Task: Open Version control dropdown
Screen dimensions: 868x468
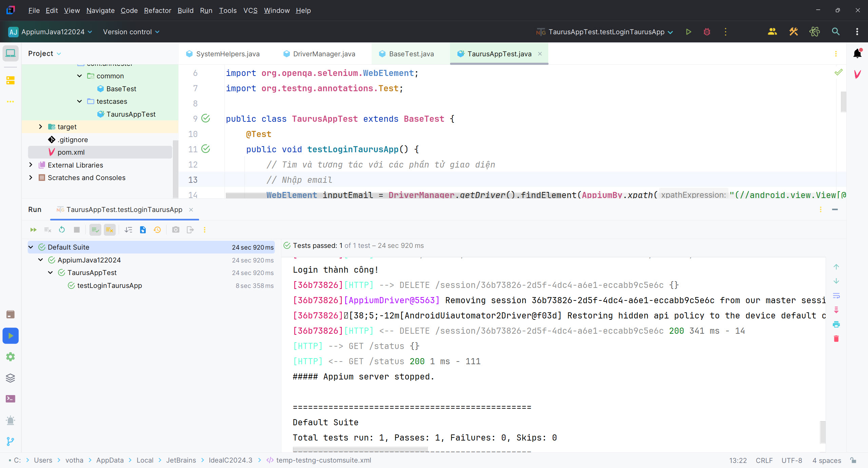Action: [x=131, y=32]
